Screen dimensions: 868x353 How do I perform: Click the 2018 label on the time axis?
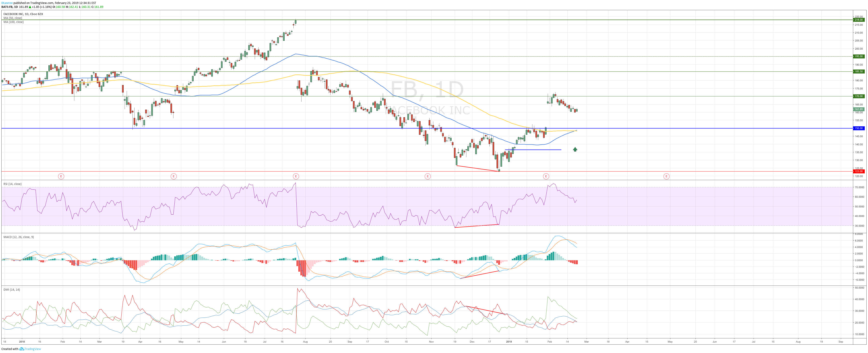click(x=22, y=342)
